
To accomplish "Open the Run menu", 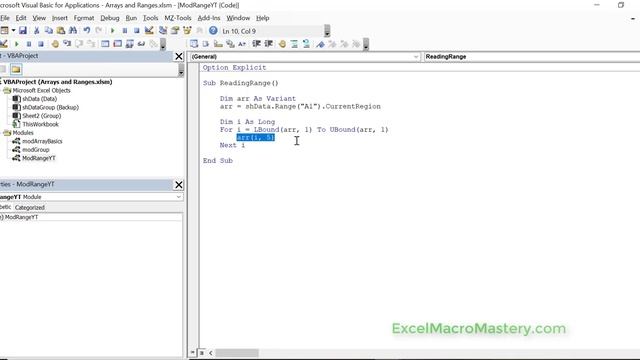I will (131, 18).
